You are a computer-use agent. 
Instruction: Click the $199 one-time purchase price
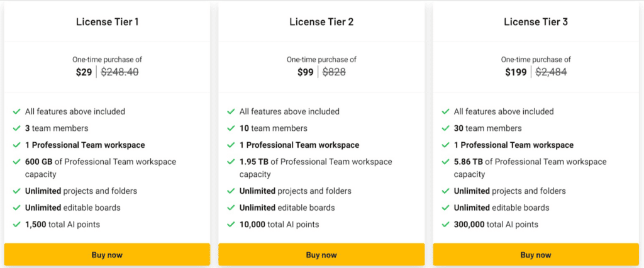coord(516,72)
